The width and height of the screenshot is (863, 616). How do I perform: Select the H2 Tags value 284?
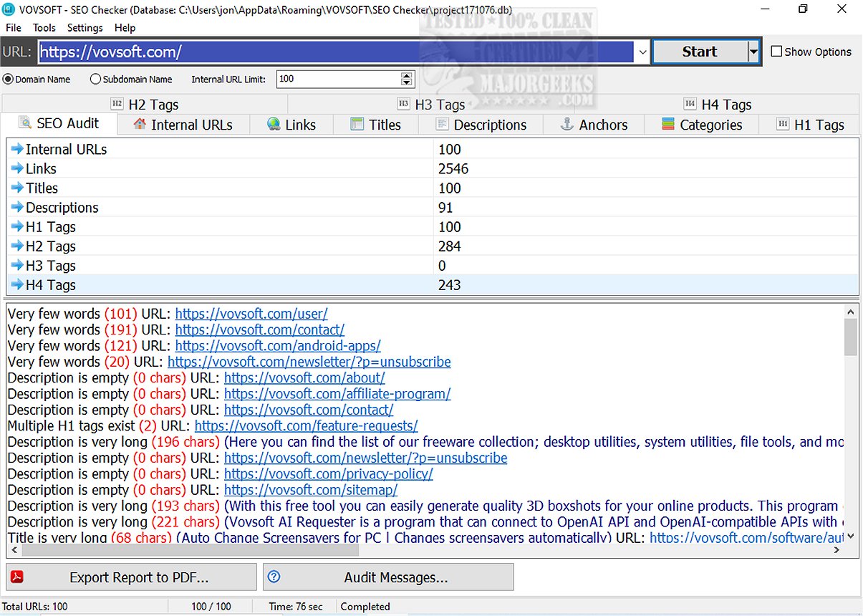[x=450, y=246]
